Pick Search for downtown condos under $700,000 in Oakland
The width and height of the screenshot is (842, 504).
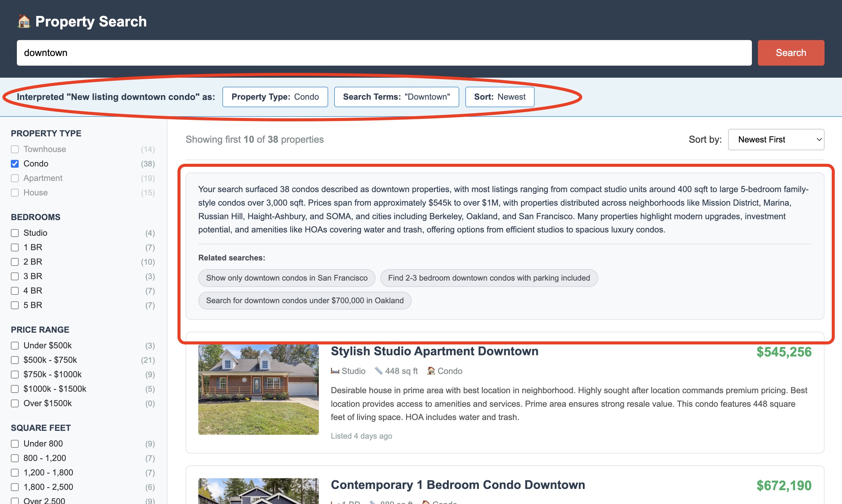click(305, 300)
